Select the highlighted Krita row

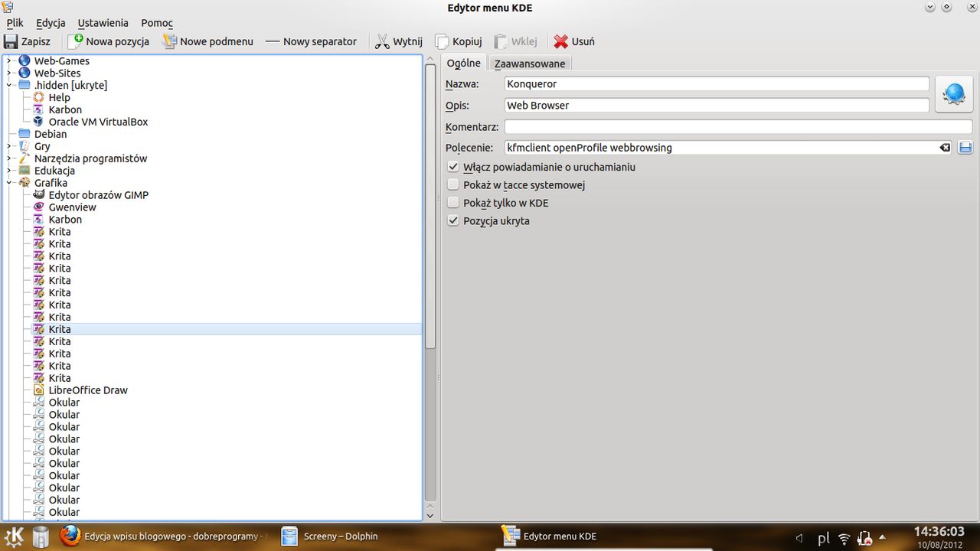[x=227, y=329]
